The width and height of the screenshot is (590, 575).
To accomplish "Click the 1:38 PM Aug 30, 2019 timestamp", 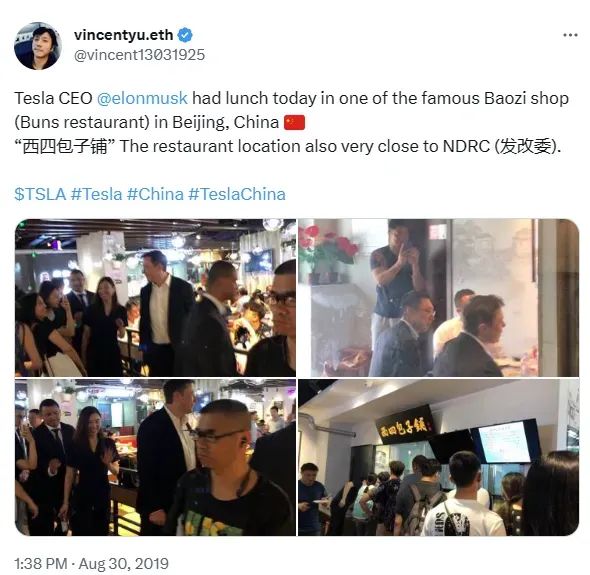I will pos(91,564).
